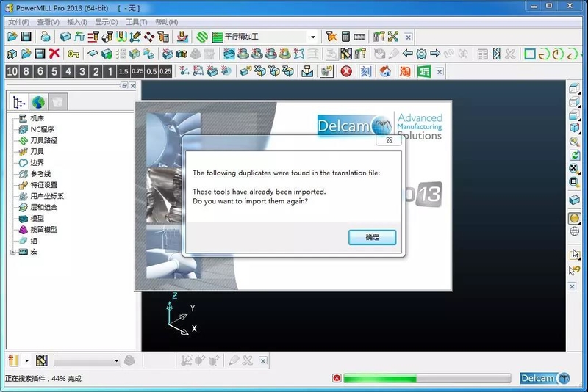Click the gear settings icon between arrow icons
Image resolution: width=588 pixels, height=392 pixels.
coord(421,54)
